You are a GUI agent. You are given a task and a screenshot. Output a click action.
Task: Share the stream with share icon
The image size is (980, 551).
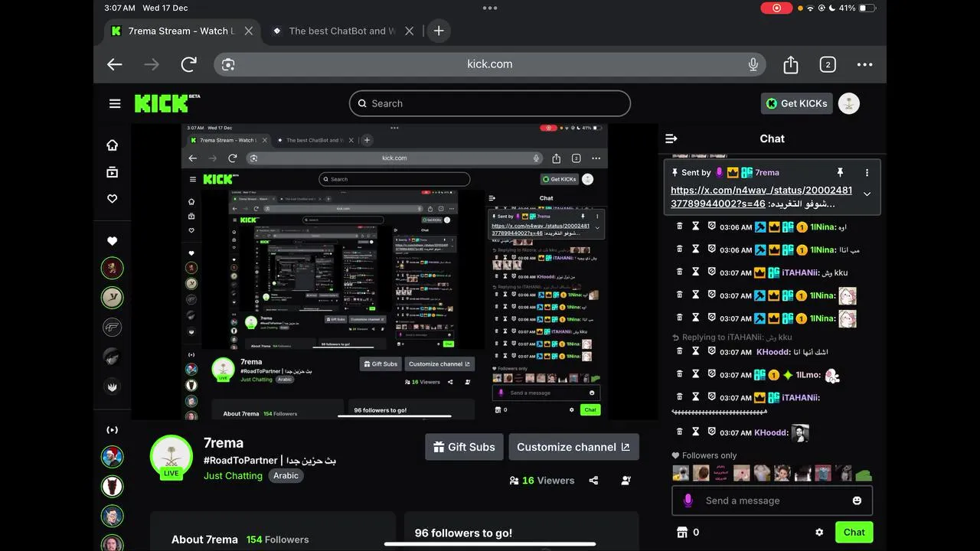click(x=593, y=481)
